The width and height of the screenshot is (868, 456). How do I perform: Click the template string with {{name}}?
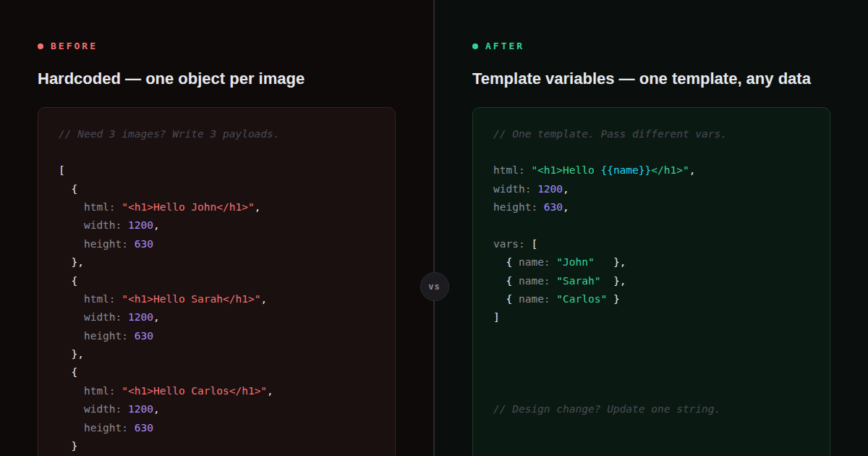pyautogui.click(x=610, y=171)
